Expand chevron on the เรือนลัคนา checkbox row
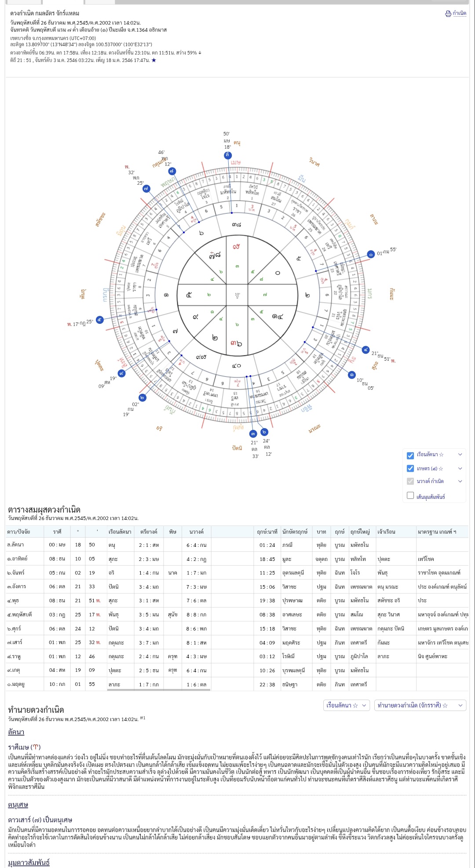 coord(460,454)
